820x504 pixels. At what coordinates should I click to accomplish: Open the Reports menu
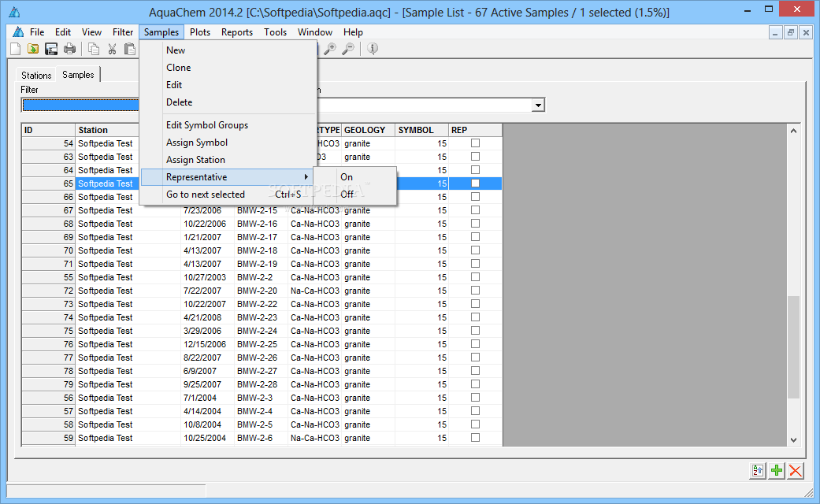tap(237, 31)
